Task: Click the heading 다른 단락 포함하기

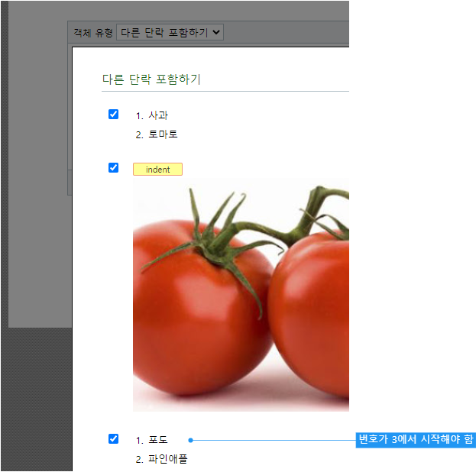Action: click(151, 79)
